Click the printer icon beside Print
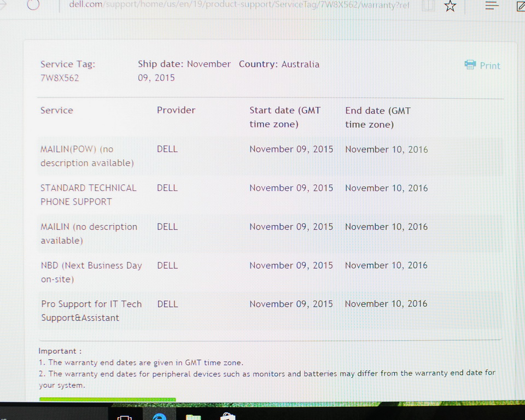 [x=470, y=65]
